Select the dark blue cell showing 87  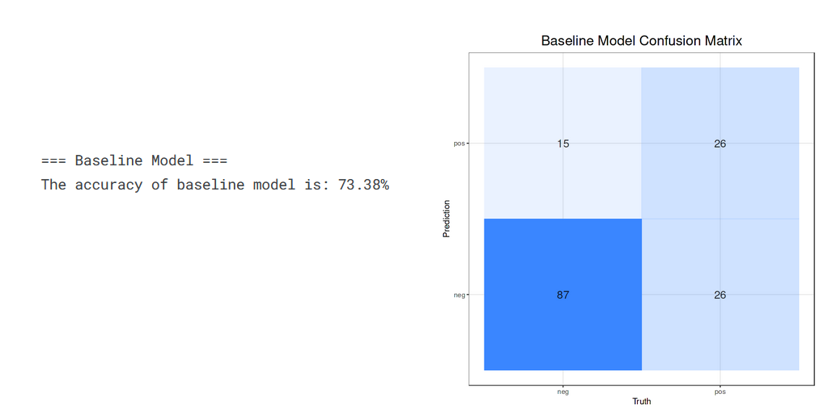[x=563, y=295]
